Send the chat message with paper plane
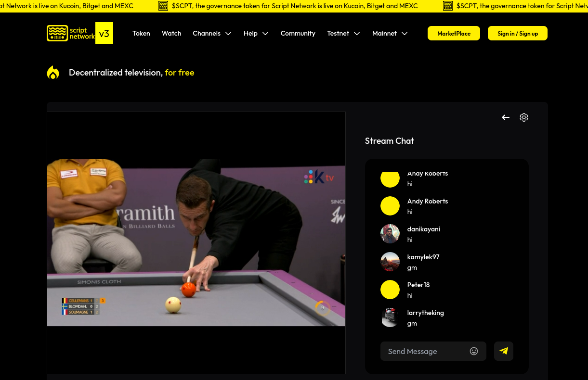Image resolution: width=588 pixels, height=380 pixels. [x=504, y=351]
